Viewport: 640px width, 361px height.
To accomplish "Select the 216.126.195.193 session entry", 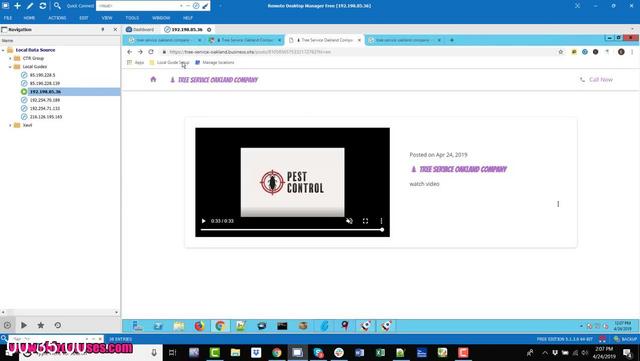I will [46, 117].
